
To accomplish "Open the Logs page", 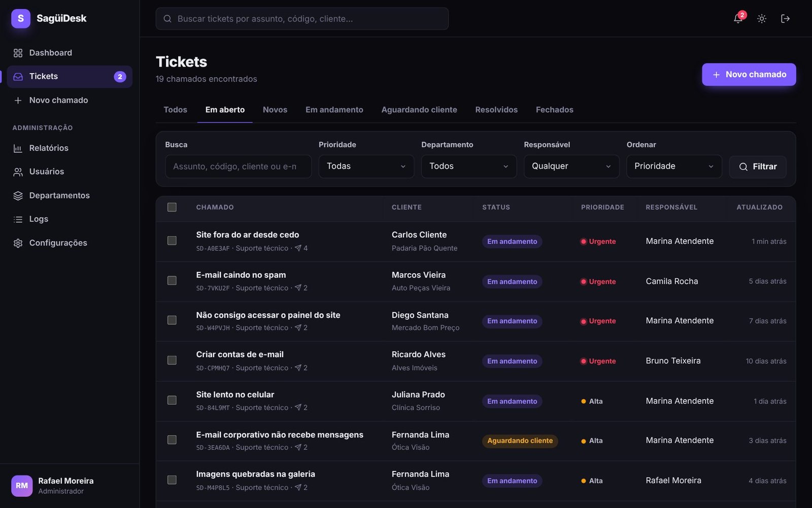I will coord(70,219).
